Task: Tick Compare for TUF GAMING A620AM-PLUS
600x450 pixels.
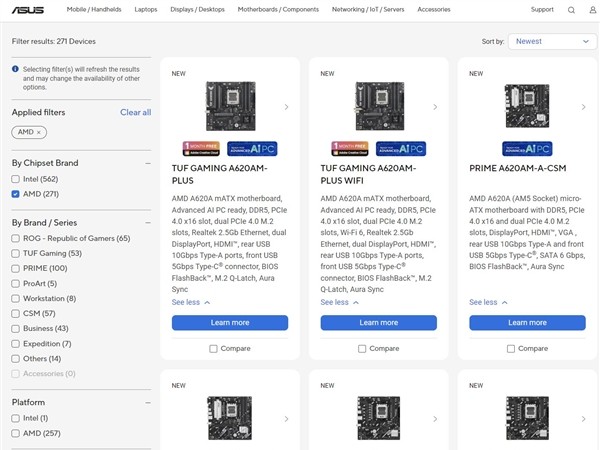Action: [213, 349]
